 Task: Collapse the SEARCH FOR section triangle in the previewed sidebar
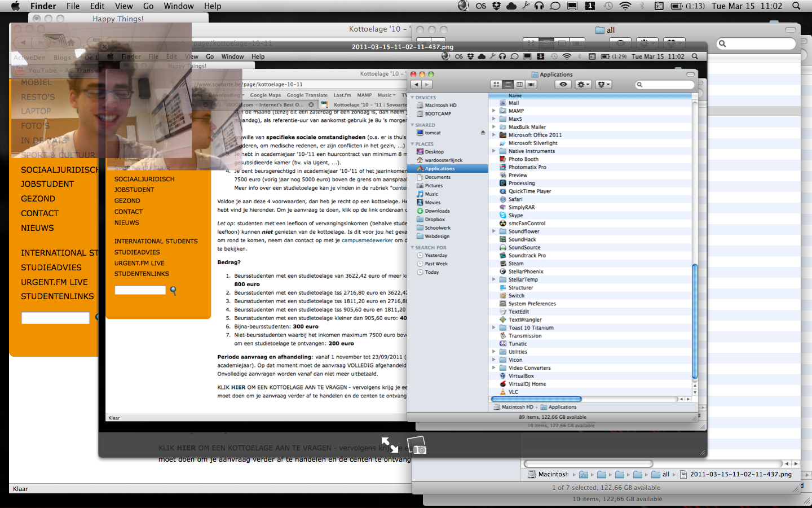[412, 247]
